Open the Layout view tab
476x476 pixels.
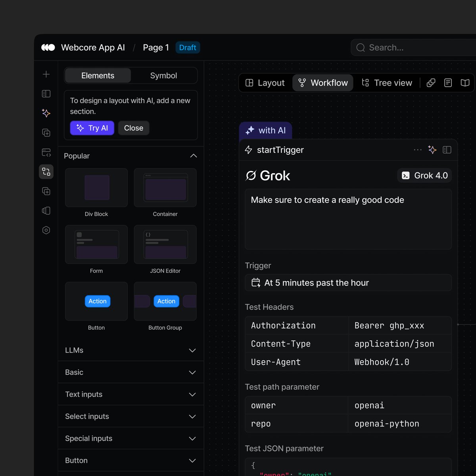coord(265,83)
